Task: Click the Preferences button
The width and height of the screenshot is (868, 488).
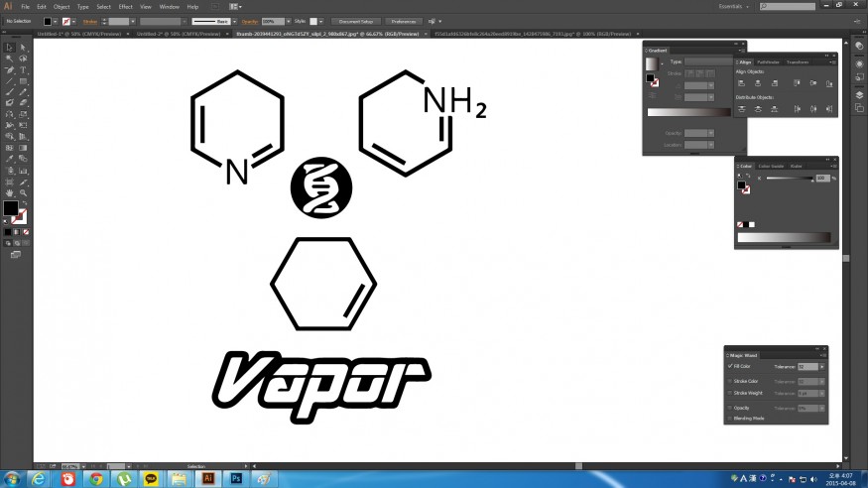Action: 403,21
